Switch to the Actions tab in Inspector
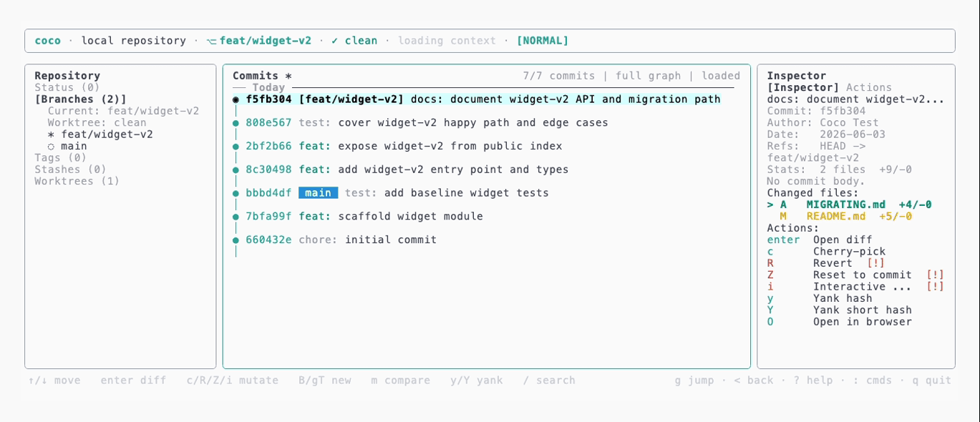The image size is (980, 422). 869,87
